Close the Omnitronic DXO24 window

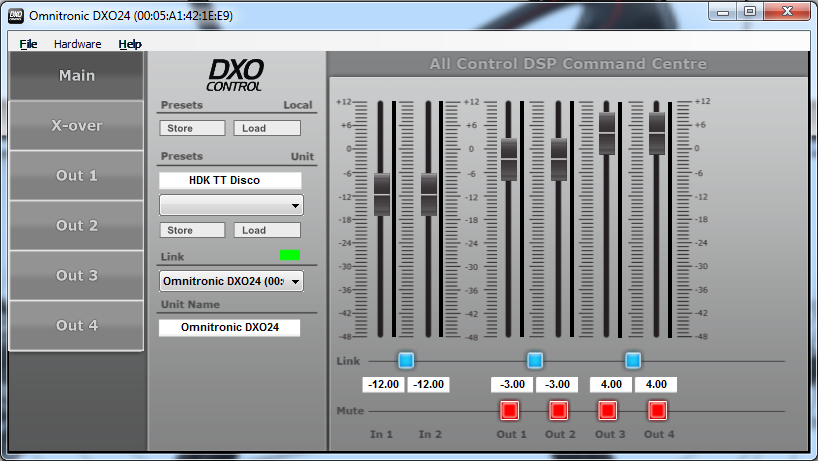tap(787, 11)
